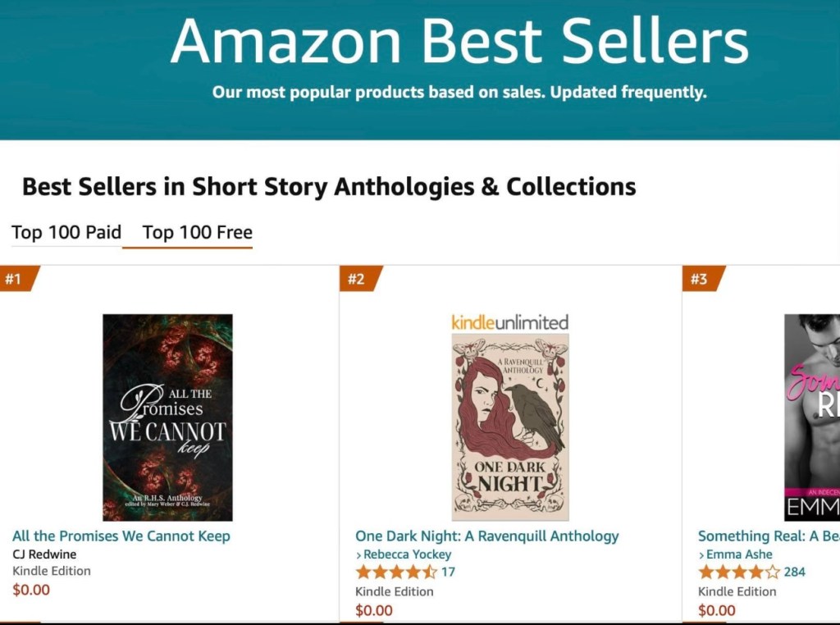The height and width of the screenshot is (625, 840).
Task: Click the Kindle Unlimited logo
Action: click(509, 322)
